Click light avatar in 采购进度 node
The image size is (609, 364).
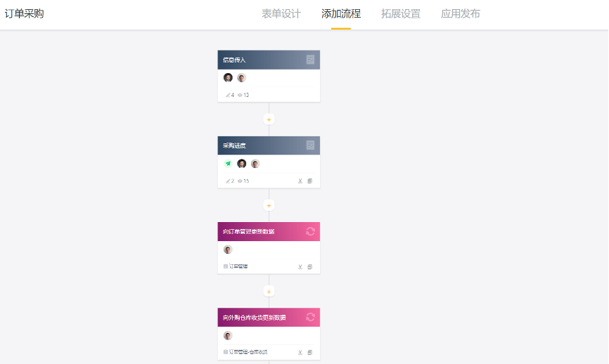click(255, 164)
